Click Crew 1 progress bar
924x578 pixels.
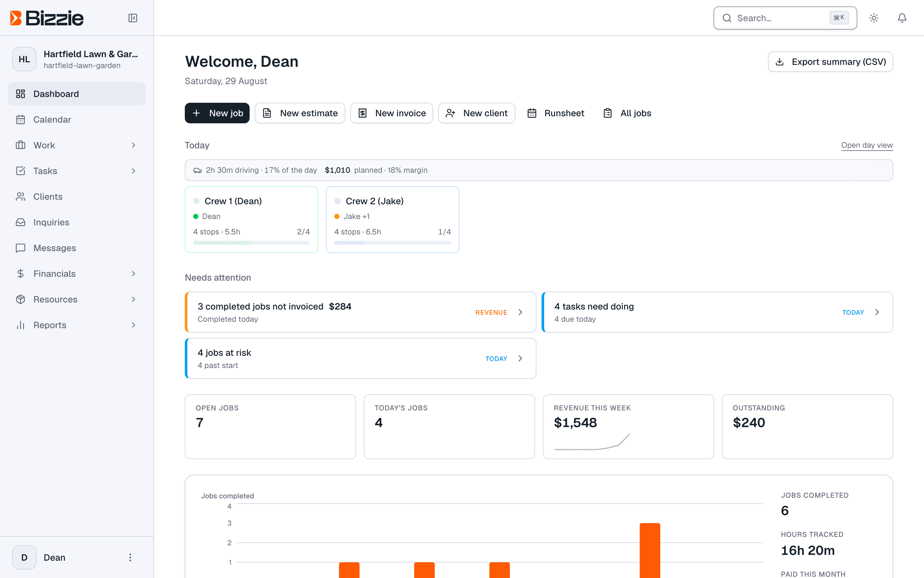coord(251,243)
